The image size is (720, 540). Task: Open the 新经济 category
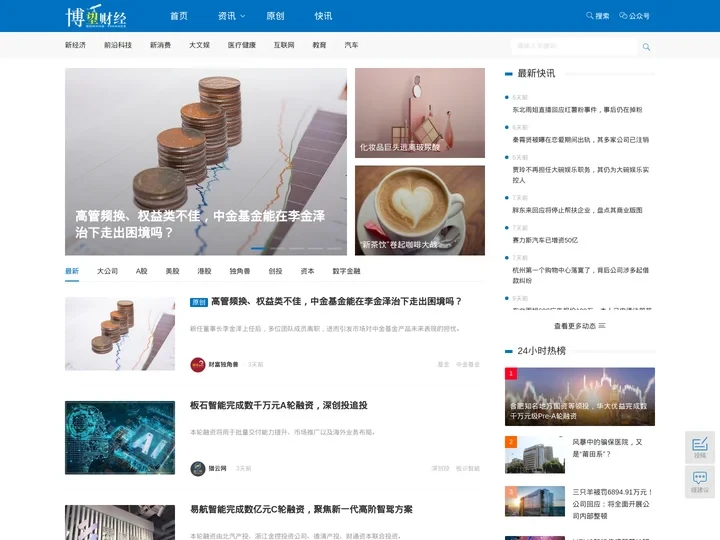coord(75,45)
